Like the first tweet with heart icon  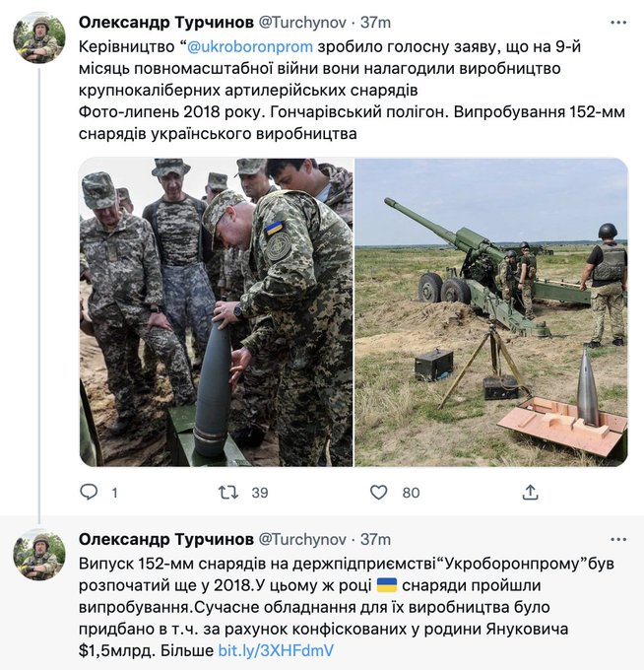(378, 493)
